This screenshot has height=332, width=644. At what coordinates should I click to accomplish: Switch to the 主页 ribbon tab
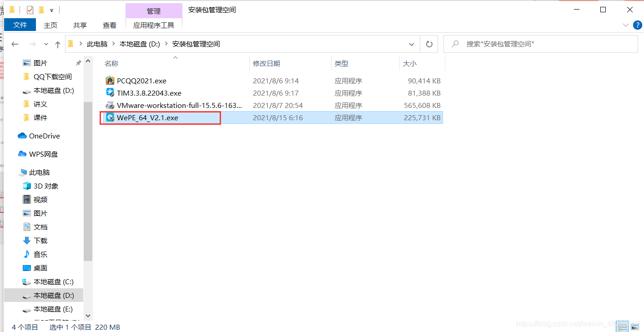pyautogui.click(x=50, y=25)
